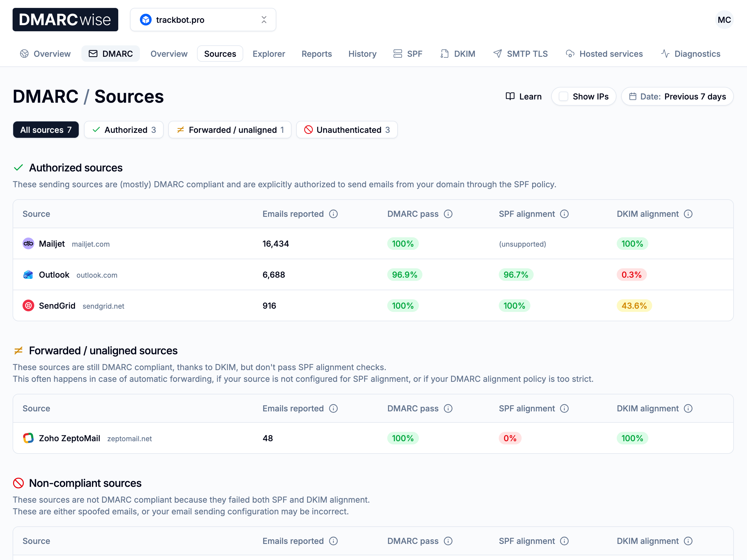Switch to the Sources sub-tab

220,54
